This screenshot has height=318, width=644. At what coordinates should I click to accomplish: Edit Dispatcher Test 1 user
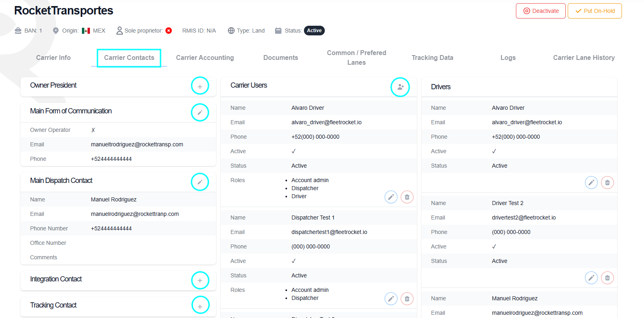(x=391, y=299)
